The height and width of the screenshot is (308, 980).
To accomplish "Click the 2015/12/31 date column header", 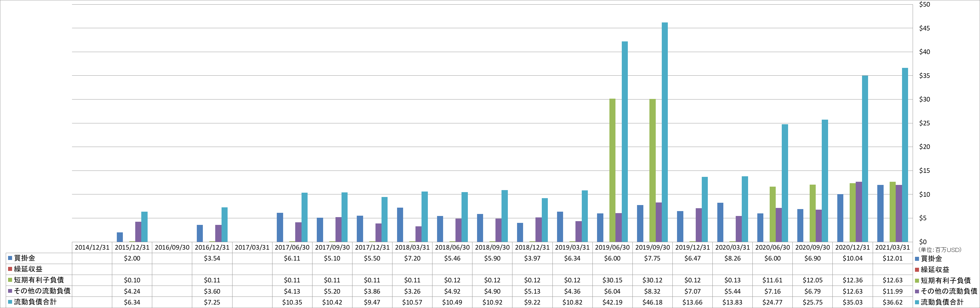I will tap(132, 248).
